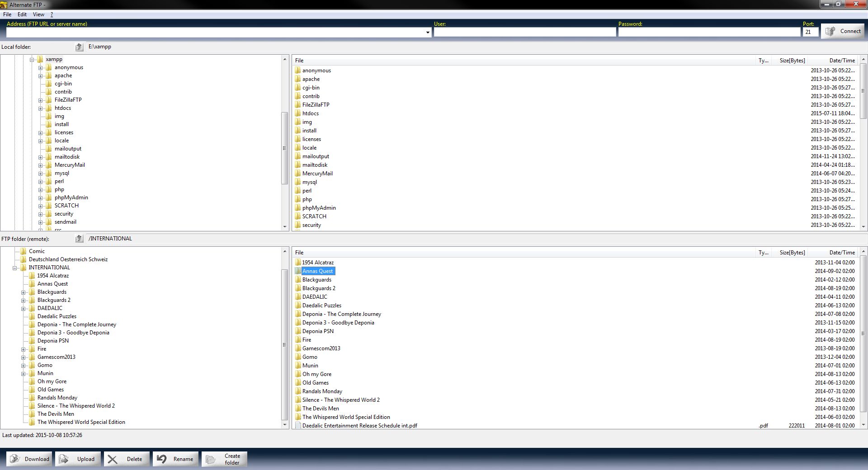Click the Alternate FTP icon in the title bar
Image resolution: width=868 pixels, height=470 pixels.
point(5,5)
